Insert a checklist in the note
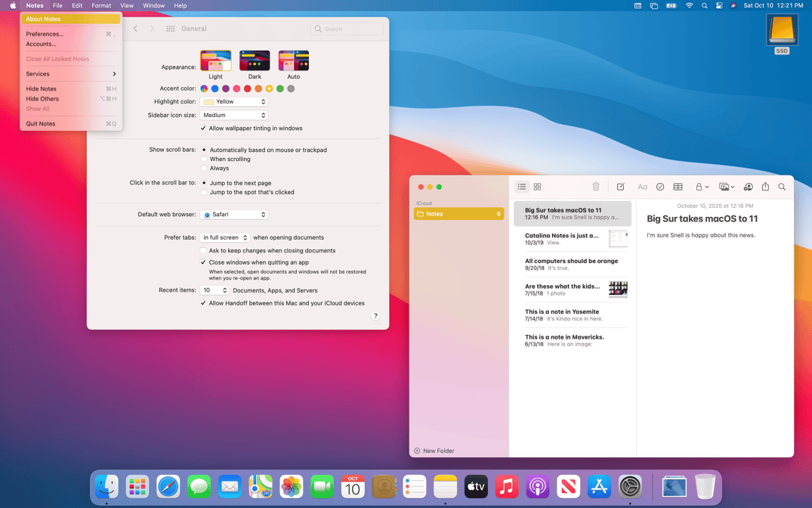812x508 pixels. point(659,187)
